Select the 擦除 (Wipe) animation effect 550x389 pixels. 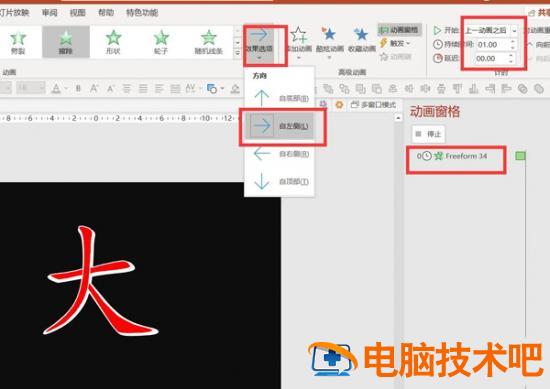pos(66,42)
